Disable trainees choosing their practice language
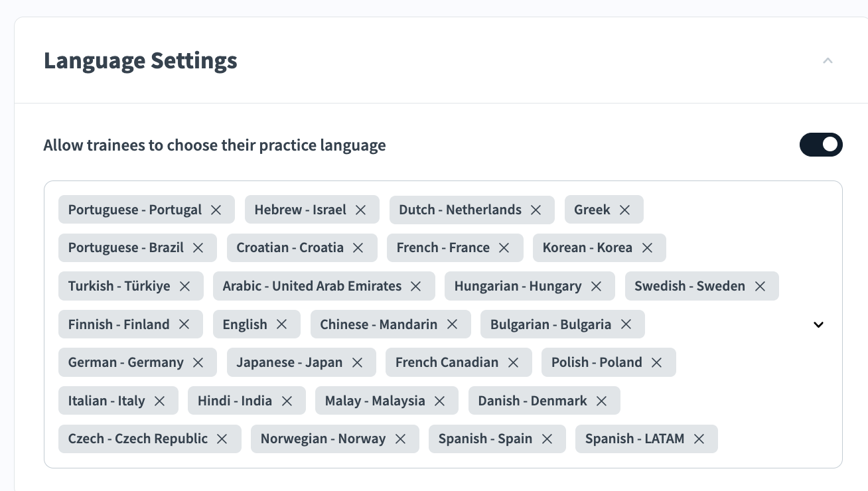Image resolution: width=868 pixels, height=491 pixels. tap(821, 145)
